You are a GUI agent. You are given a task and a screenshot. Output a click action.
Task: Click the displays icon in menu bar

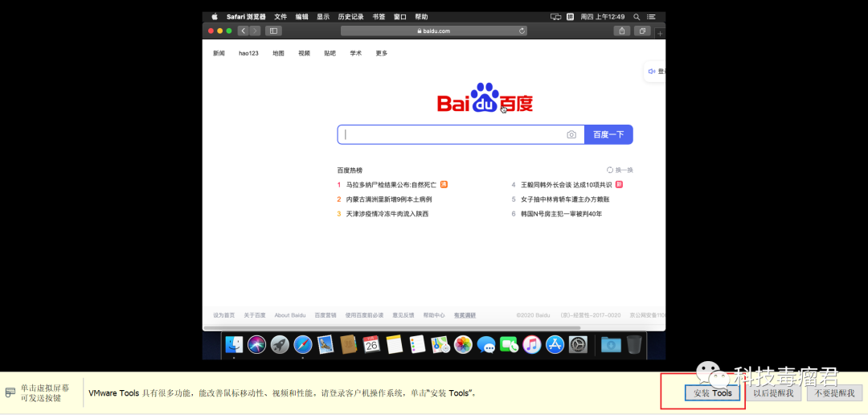556,17
